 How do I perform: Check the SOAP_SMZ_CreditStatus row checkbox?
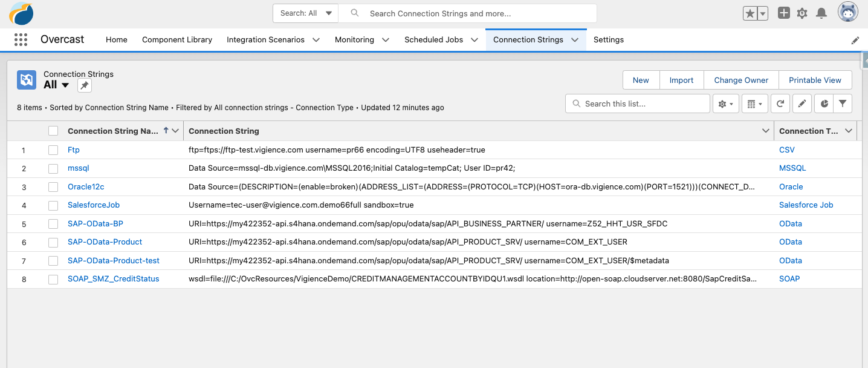[53, 279]
